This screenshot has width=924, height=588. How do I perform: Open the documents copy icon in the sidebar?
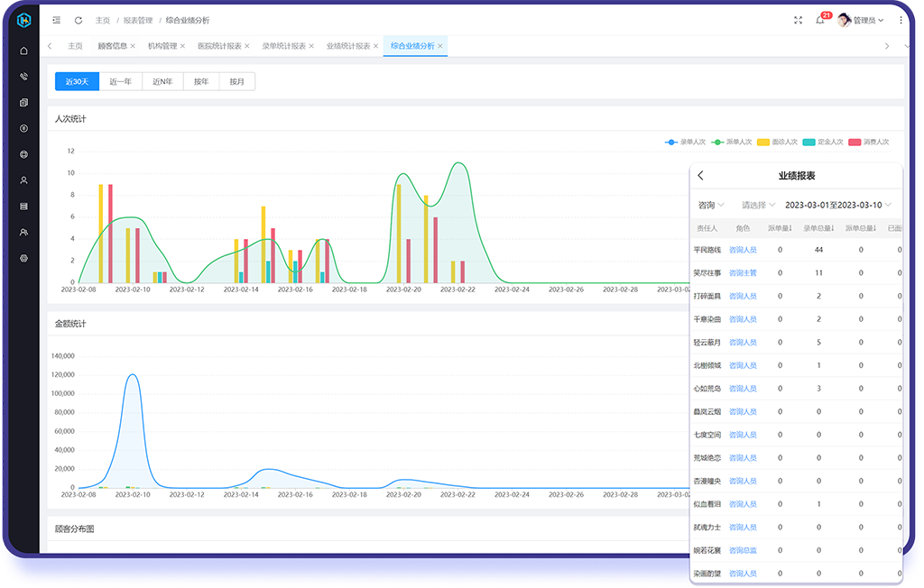(x=23, y=103)
